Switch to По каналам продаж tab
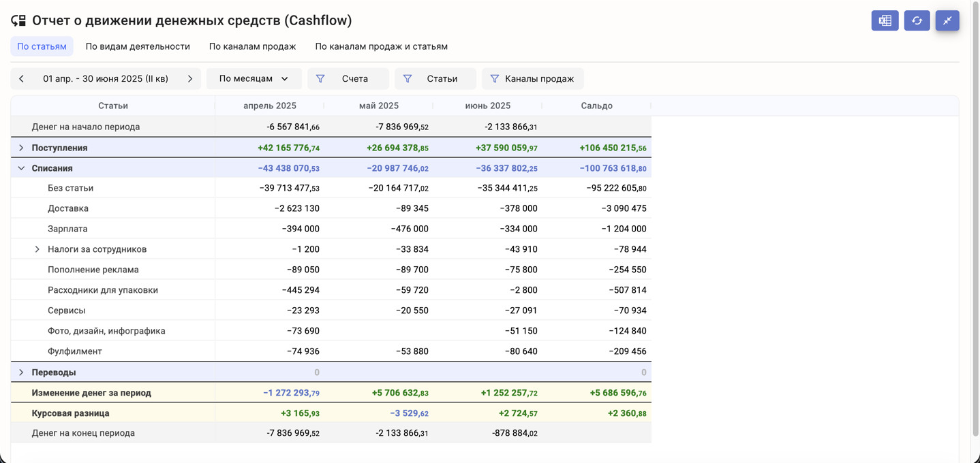 [252, 46]
